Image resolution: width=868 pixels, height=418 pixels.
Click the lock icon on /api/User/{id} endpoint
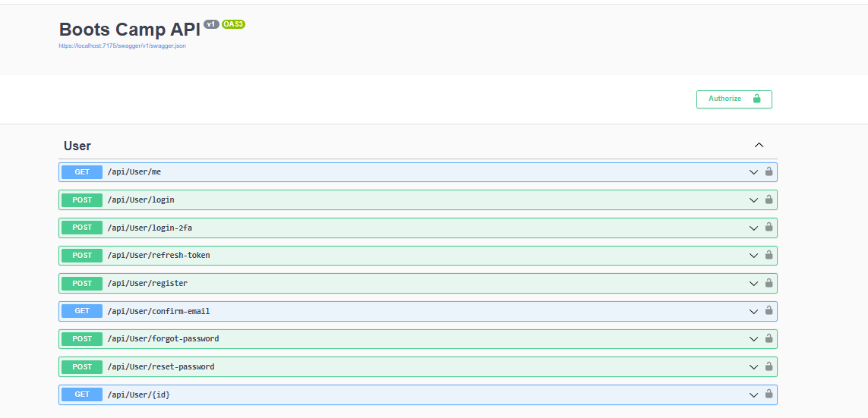click(x=769, y=394)
